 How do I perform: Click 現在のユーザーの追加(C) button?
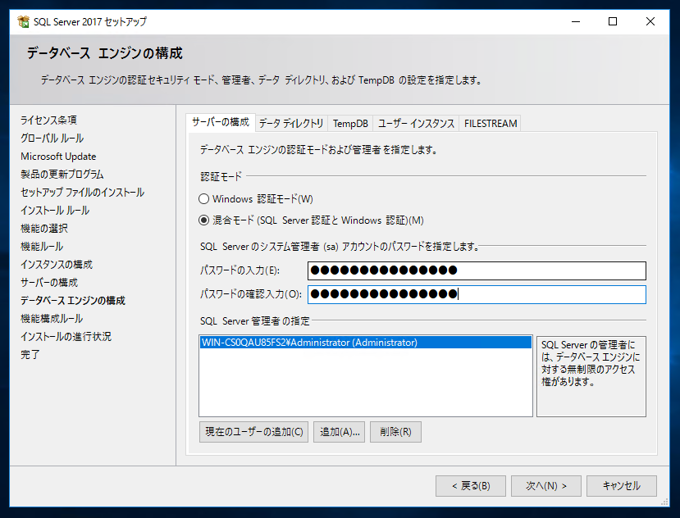[x=254, y=432]
